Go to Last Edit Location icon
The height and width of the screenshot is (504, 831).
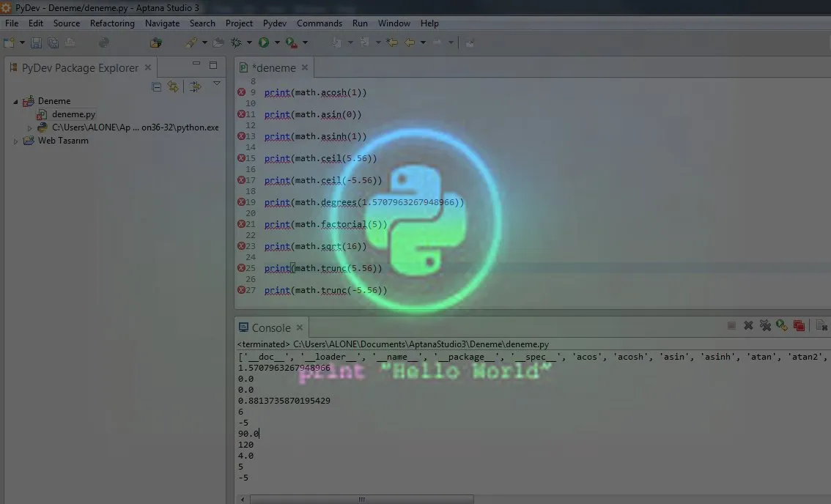point(392,43)
